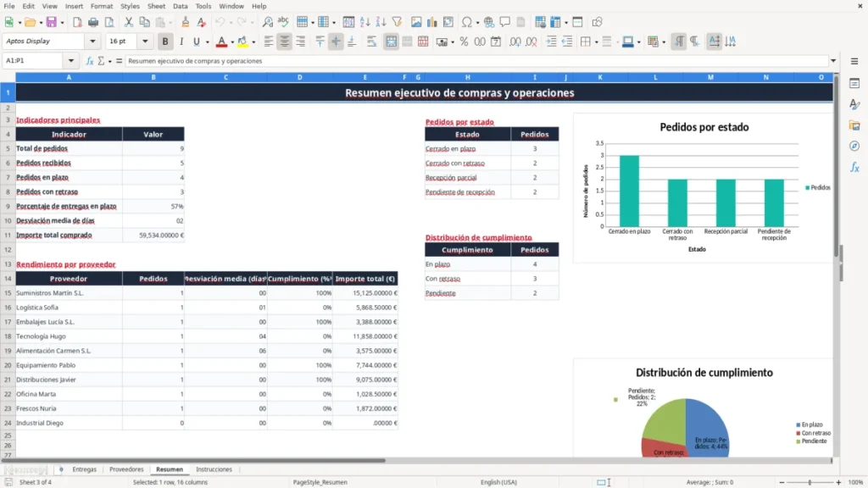Open the font size dropdown
The height and width of the screenshot is (488, 868).
(x=145, y=42)
